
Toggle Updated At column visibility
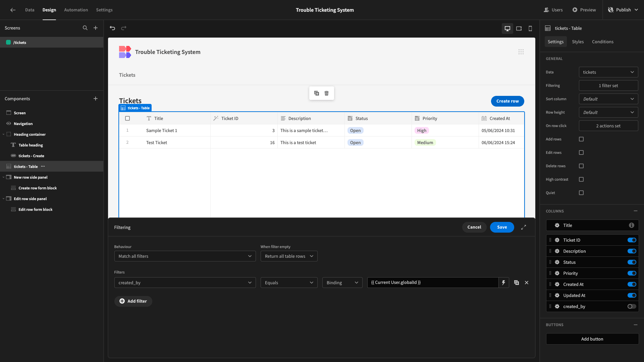(x=632, y=295)
